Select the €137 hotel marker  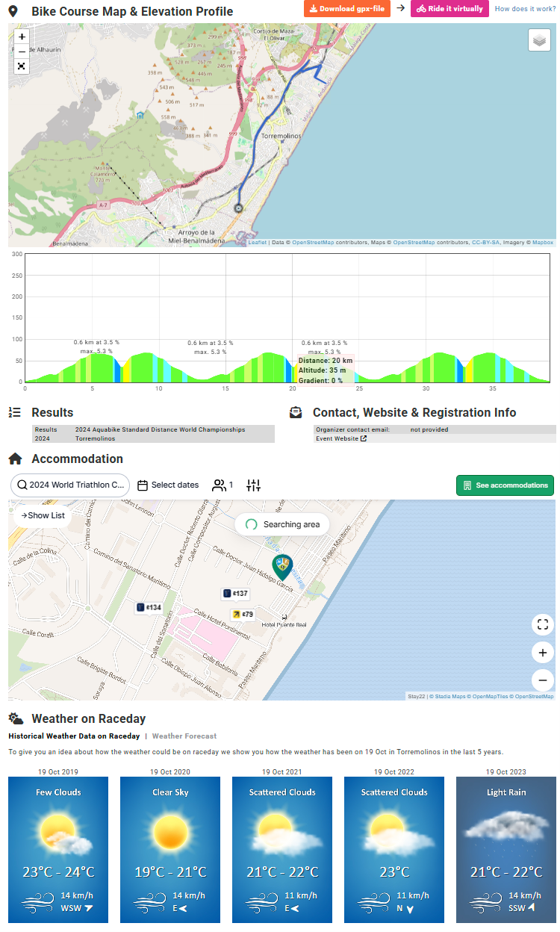235,594
